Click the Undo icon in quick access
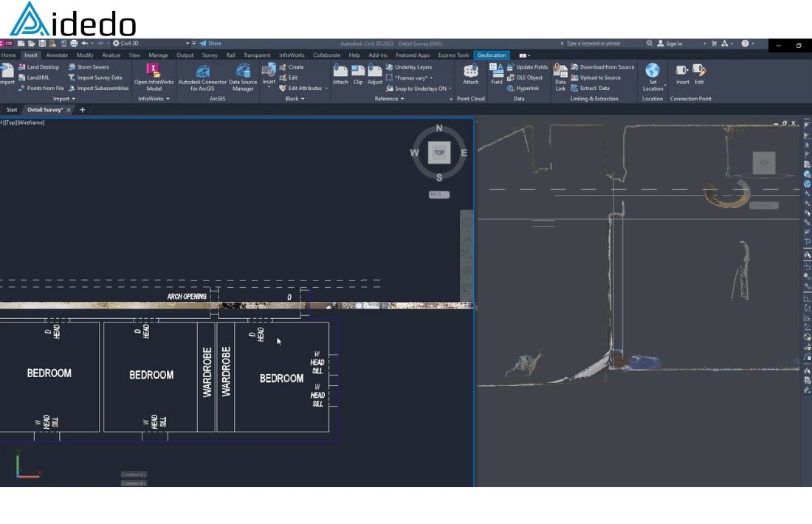Viewport: 812px width, 524px height. (84, 44)
